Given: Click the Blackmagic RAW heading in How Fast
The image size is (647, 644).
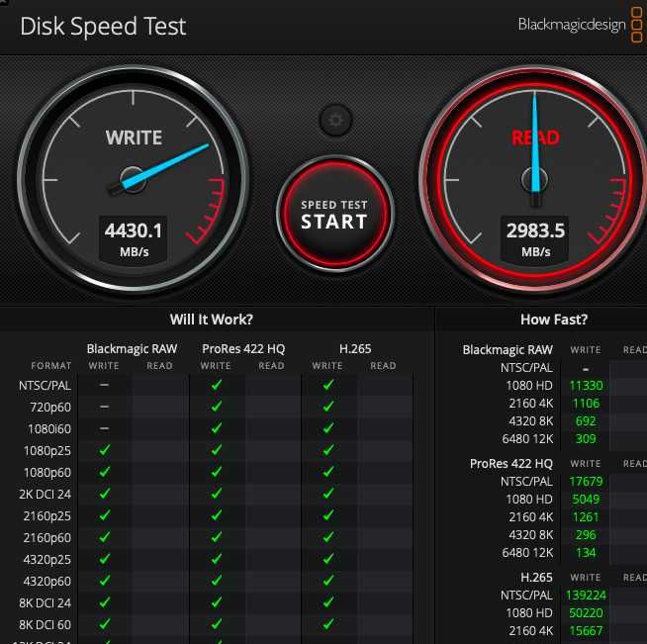Looking at the screenshot, I should (508, 350).
